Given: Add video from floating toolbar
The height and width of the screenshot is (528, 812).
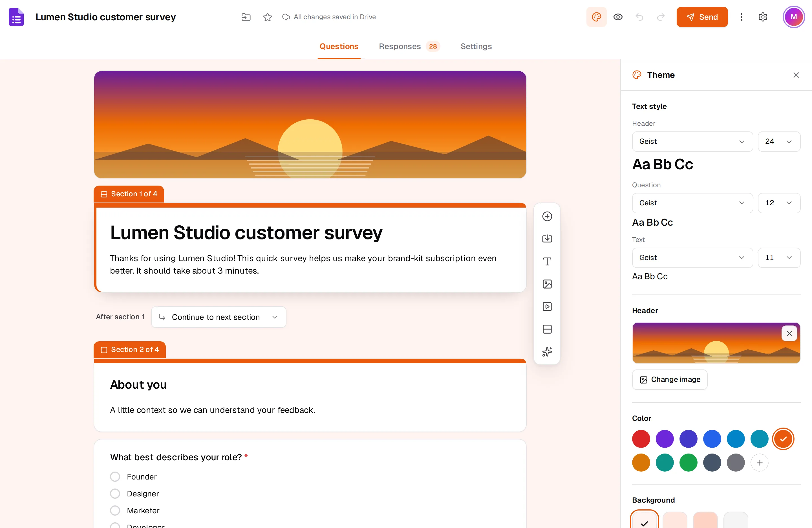Looking at the screenshot, I should pos(547,307).
